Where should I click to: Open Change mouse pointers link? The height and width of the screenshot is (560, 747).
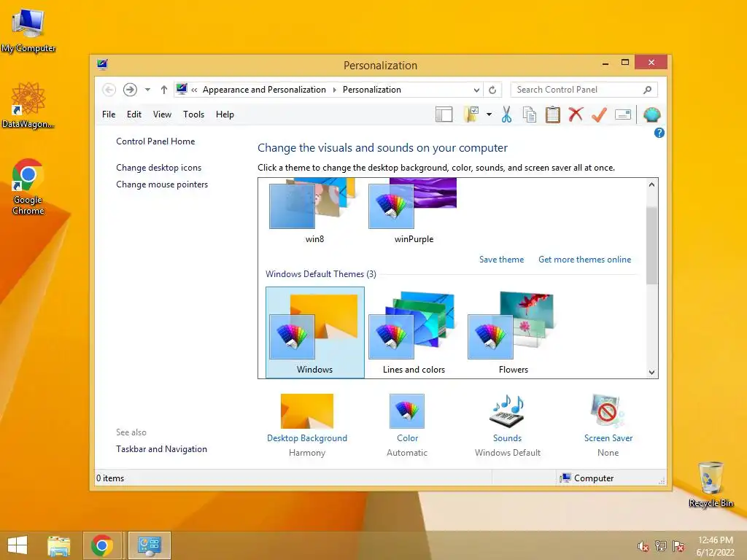[162, 184]
